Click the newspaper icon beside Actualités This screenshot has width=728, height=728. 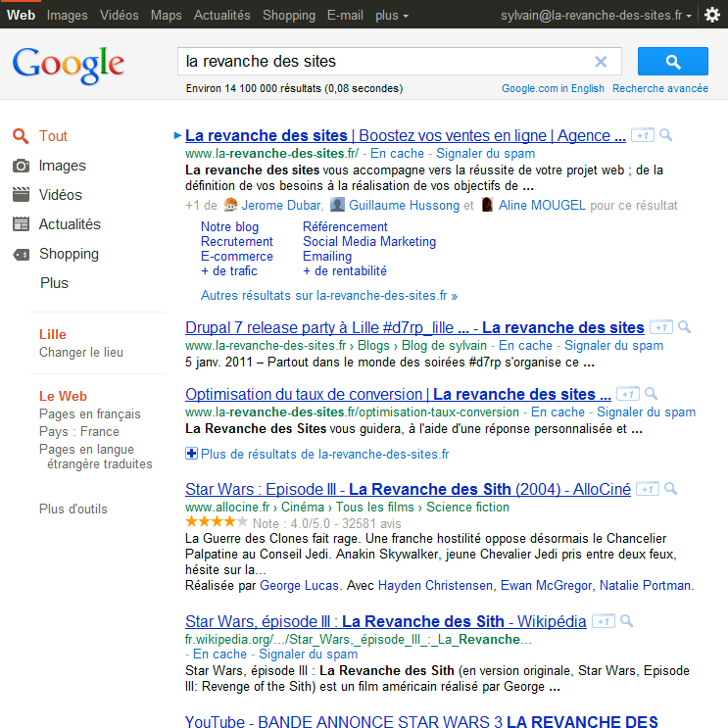tap(21, 224)
